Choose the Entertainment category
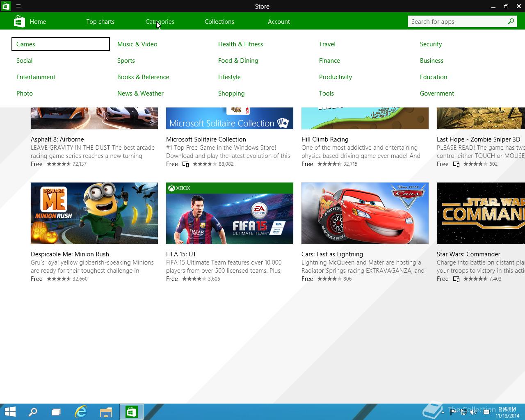Image resolution: width=525 pixels, height=420 pixels. coord(36,77)
